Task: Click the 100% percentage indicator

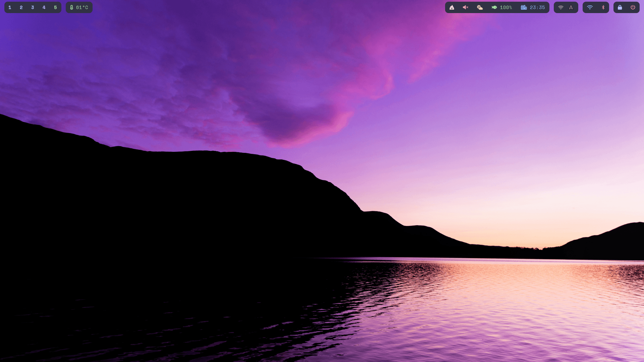Action: click(505, 7)
